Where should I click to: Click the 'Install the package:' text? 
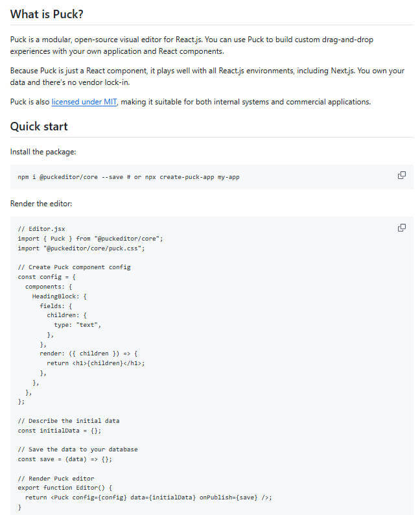43,152
